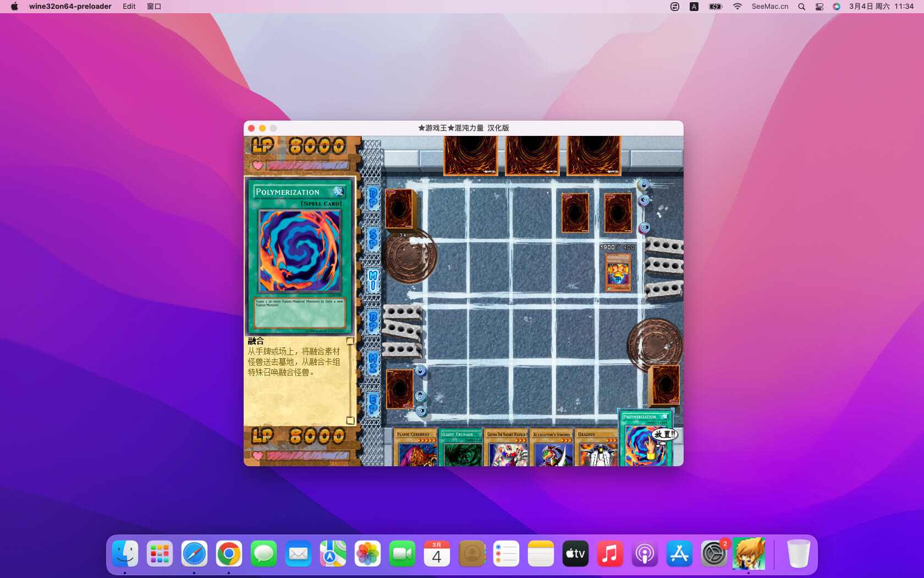The height and width of the screenshot is (578, 924).
Task: Click your own deck pile by the hand
Action: click(665, 385)
